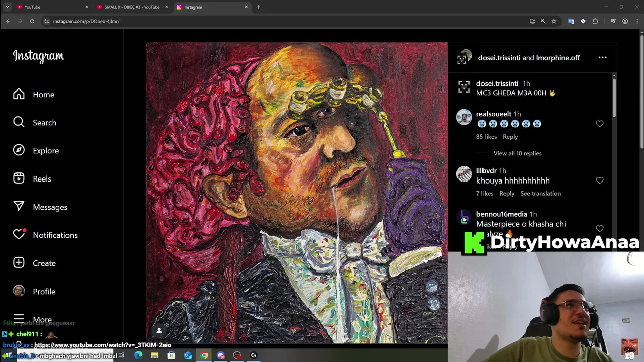
Task: Bookmark this page with the star
Action: coord(554,21)
